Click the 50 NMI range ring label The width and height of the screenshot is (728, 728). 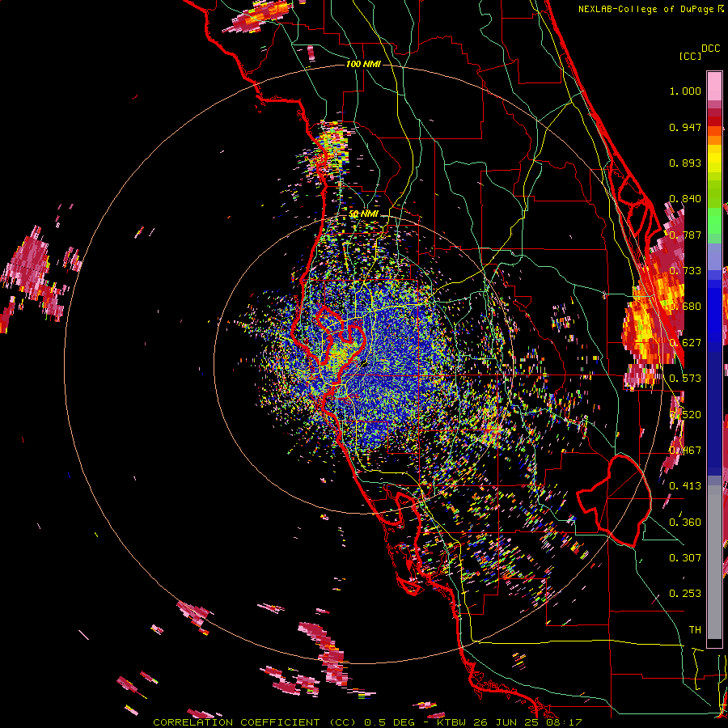click(363, 214)
